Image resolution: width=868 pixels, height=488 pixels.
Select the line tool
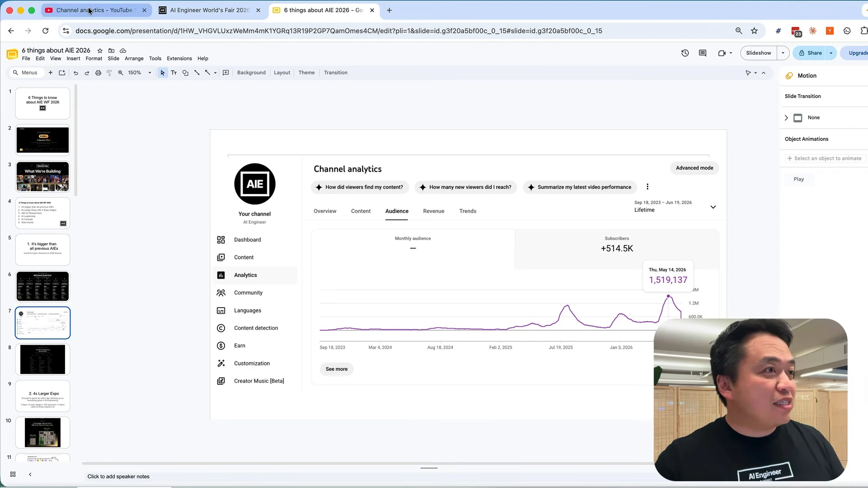pos(197,73)
